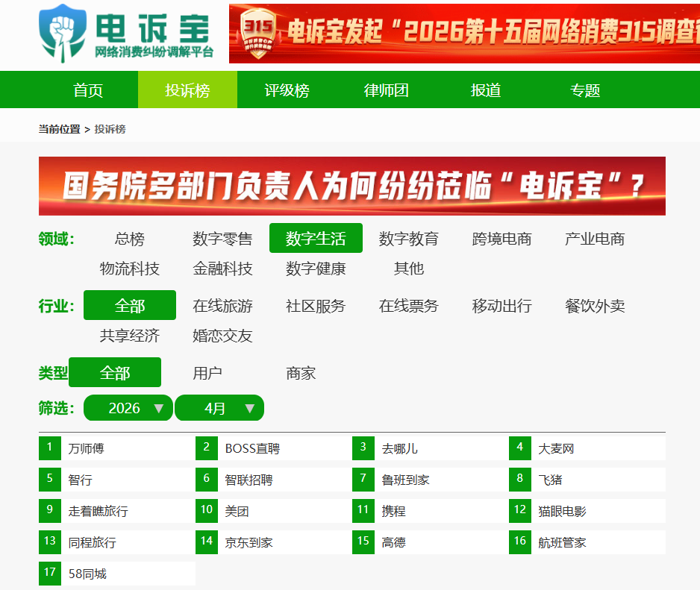Select 金融科技 field filter

pos(222,269)
